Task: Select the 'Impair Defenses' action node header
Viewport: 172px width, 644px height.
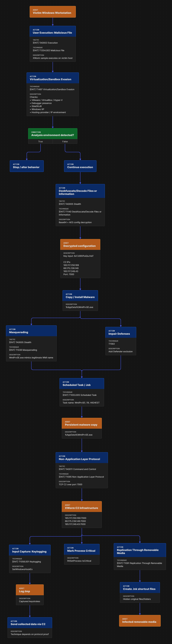Action: [x=121, y=333]
